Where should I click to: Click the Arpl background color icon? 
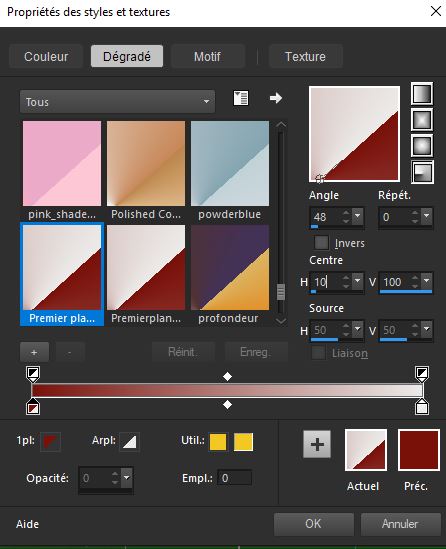[x=130, y=442]
